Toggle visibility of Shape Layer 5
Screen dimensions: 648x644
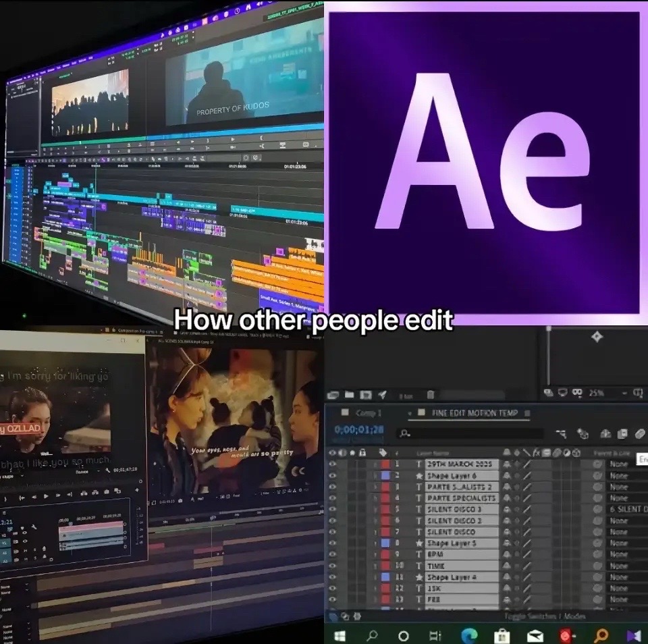pyautogui.click(x=332, y=543)
